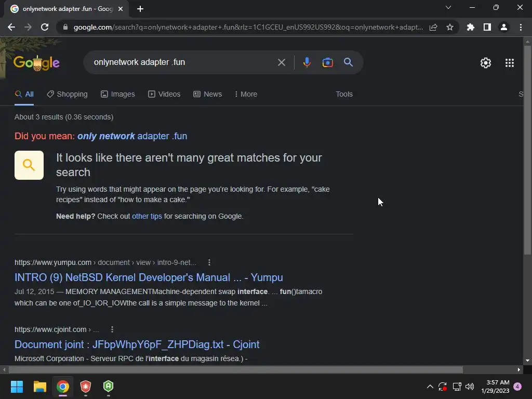The image size is (532, 399).
Task: Open the search Tools options
Action: [344, 95]
